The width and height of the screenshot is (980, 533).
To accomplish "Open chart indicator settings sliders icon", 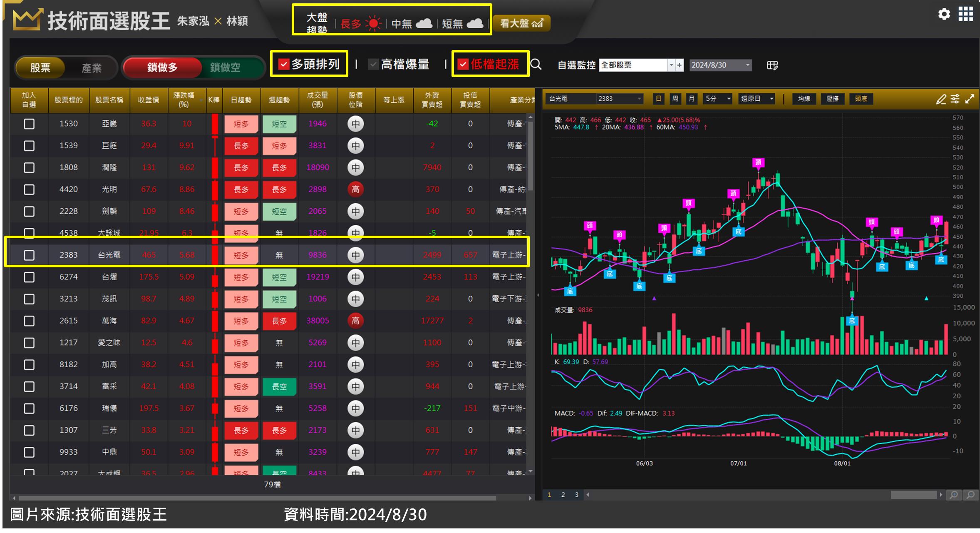I will pyautogui.click(x=955, y=99).
